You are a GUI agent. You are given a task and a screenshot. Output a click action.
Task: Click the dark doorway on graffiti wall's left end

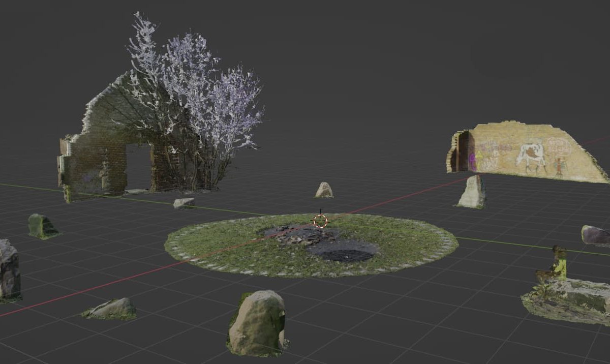point(463,151)
